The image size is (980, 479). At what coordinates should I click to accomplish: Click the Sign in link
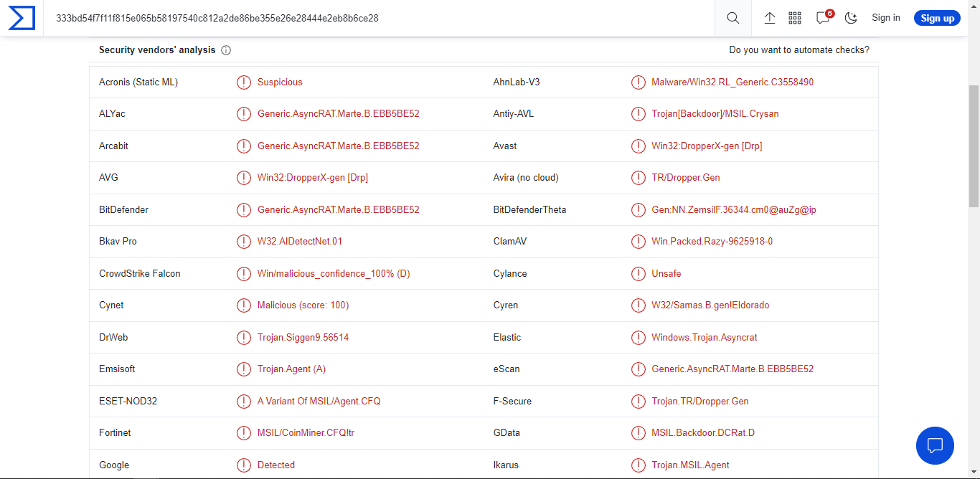click(x=886, y=18)
